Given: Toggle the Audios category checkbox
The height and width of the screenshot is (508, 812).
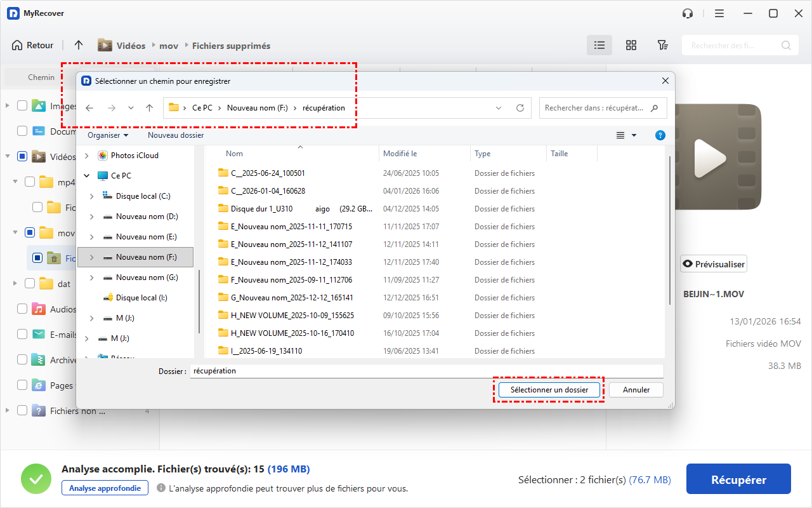Looking at the screenshot, I should coord(22,309).
